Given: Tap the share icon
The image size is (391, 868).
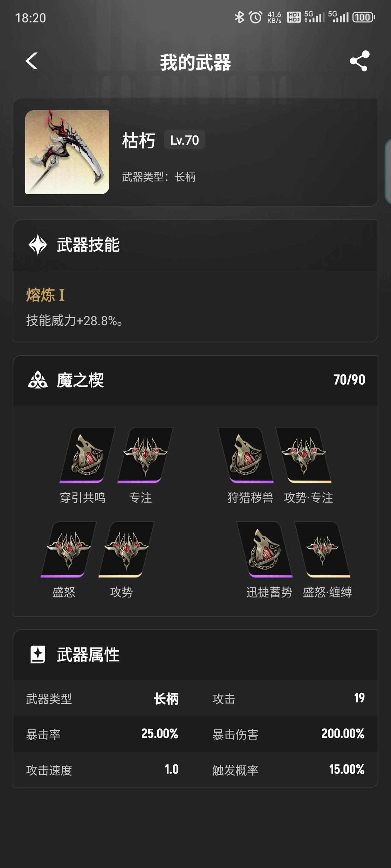Looking at the screenshot, I should [x=359, y=61].
